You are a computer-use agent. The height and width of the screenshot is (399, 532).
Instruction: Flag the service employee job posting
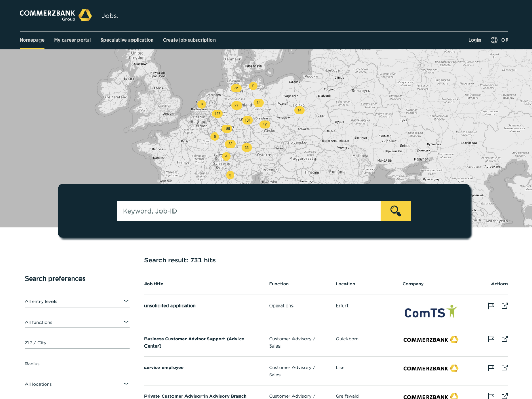coord(490,368)
